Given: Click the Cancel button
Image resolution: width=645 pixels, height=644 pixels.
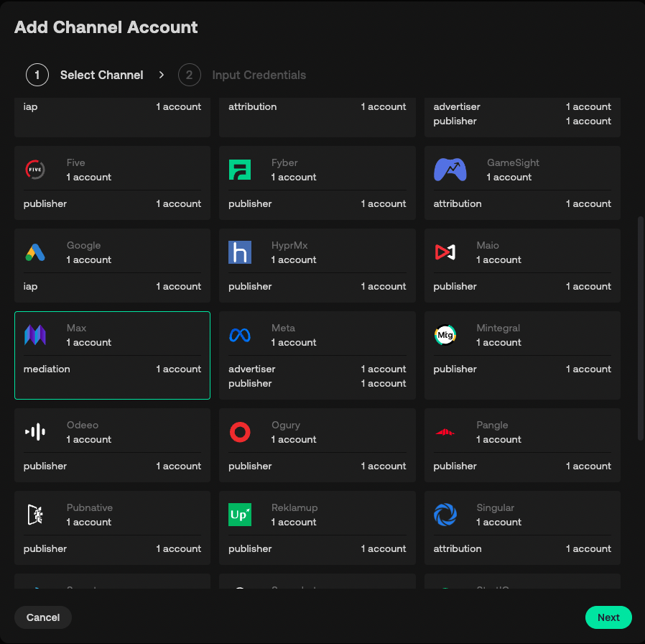Looking at the screenshot, I should coord(43,617).
